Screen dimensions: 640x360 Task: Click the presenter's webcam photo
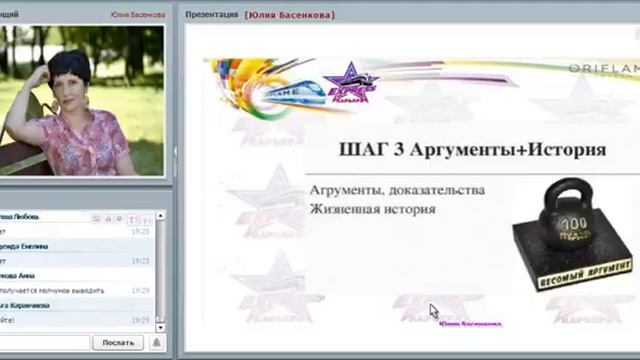[82, 101]
